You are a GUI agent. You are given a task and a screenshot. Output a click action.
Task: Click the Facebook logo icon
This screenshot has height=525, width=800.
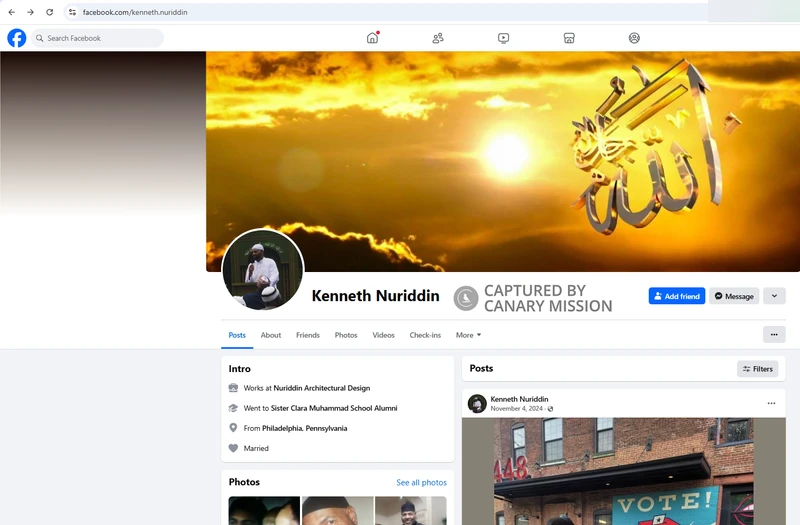(x=16, y=38)
